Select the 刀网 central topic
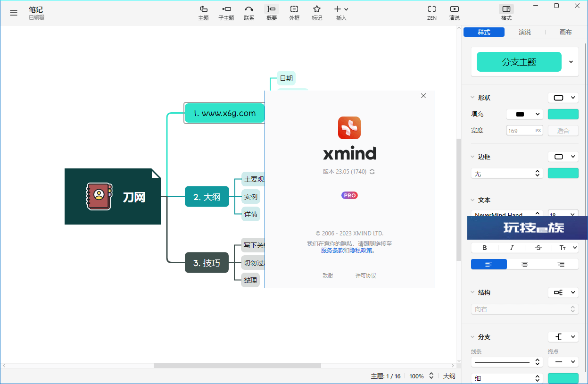The image size is (588, 384). 113,196
